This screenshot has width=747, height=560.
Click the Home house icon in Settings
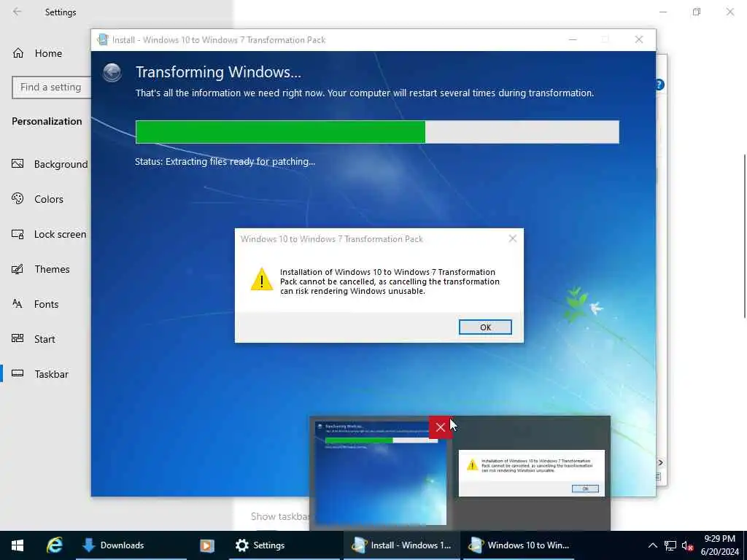click(18, 52)
